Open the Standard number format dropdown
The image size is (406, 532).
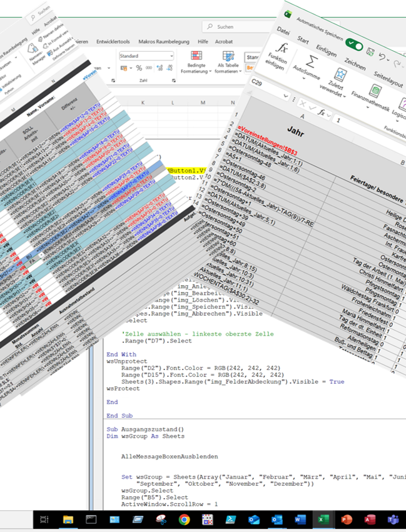(171, 56)
